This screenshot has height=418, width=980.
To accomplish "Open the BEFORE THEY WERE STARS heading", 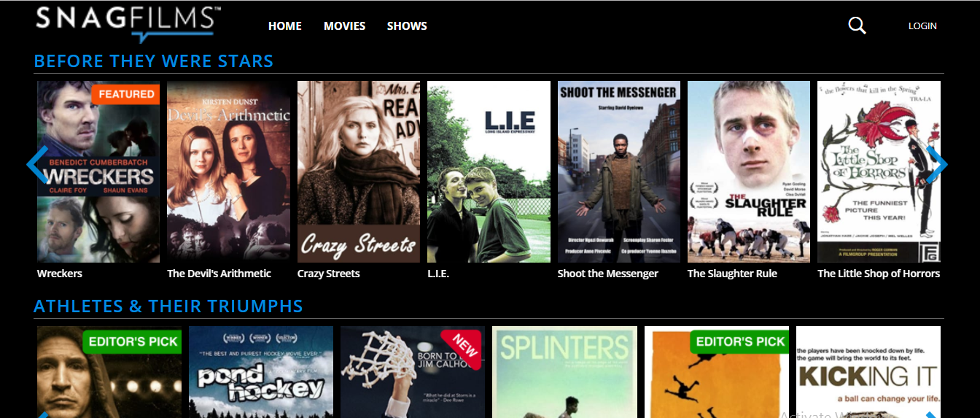I will 154,61.
